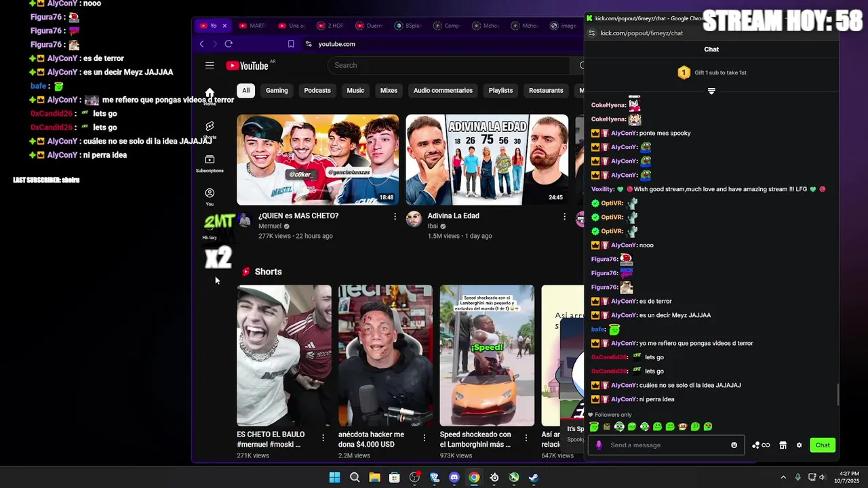Open the Ibai channel link
Screen dimensions: 868x488
(x=433, y=226)
